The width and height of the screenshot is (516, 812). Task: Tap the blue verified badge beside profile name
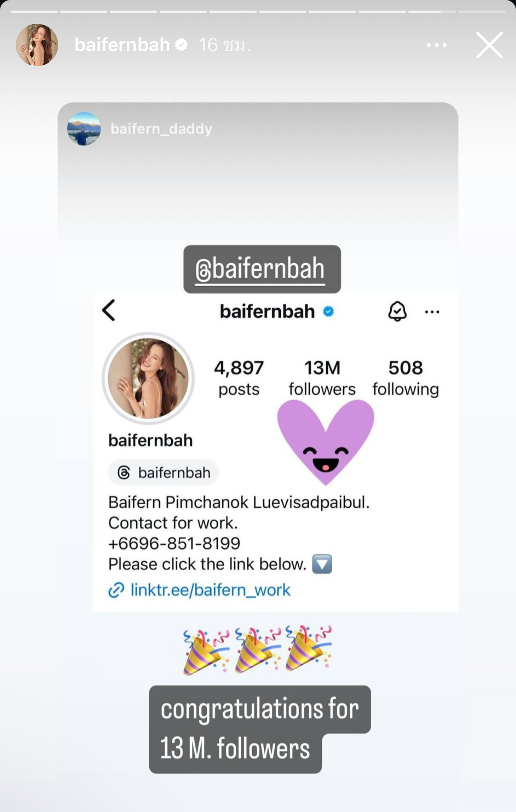[328, 312]
